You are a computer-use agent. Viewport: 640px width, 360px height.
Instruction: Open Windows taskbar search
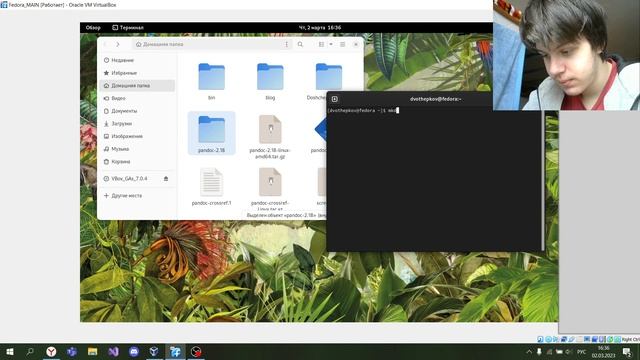pos(30,351)
